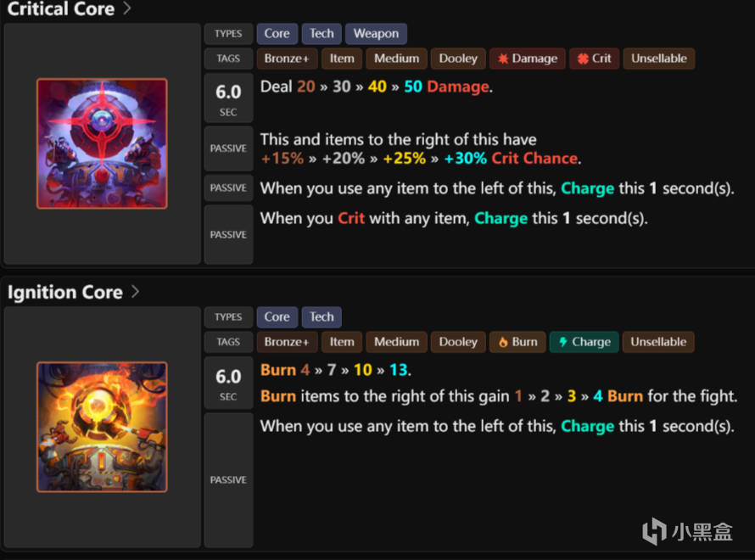The image size is (755, 560).
Task: Select the Tech type tag on Ignition Core
Action: pyautogui.click(x=322, y=317)
